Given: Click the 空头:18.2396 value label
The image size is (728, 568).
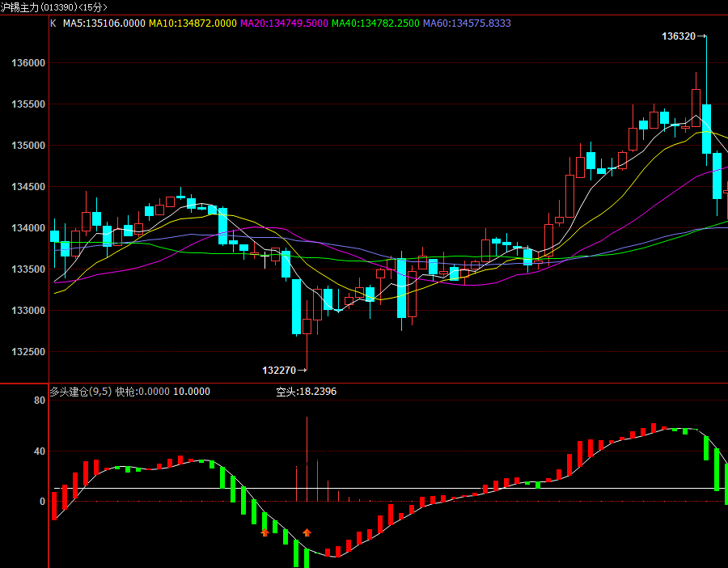Looking at the screenshot, I should point(306,392).
